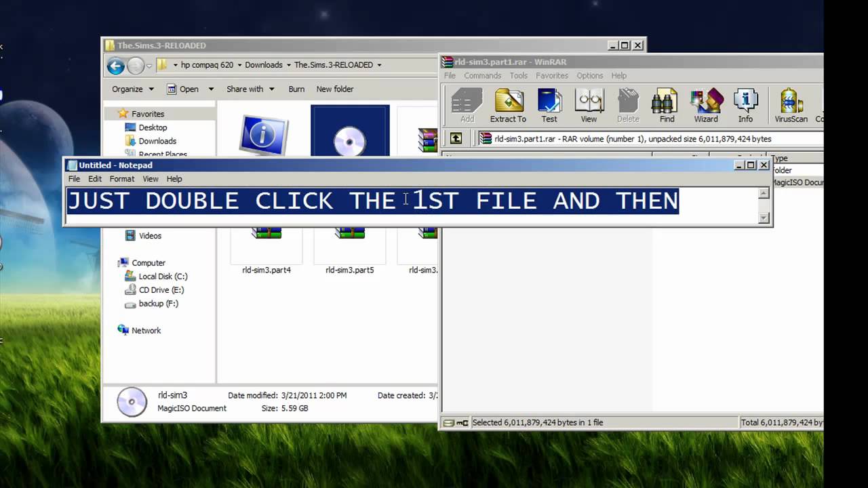The image size is (868, 488).
Task: Open the Organize dropdown in Explorer
Action: 133,89
